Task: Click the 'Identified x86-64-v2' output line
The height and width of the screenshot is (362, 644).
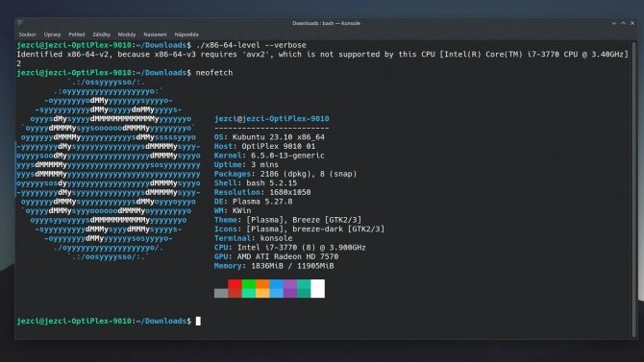Action: pyautogui.click(x=322, y=54)
